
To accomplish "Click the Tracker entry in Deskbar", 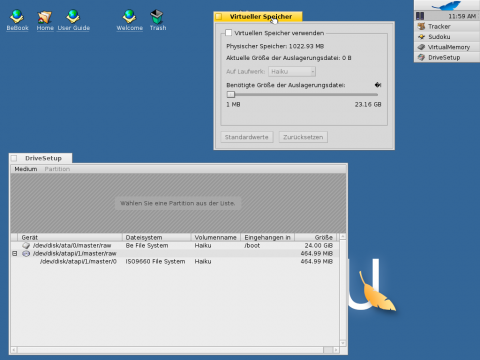I will click(x=447, y=26).
